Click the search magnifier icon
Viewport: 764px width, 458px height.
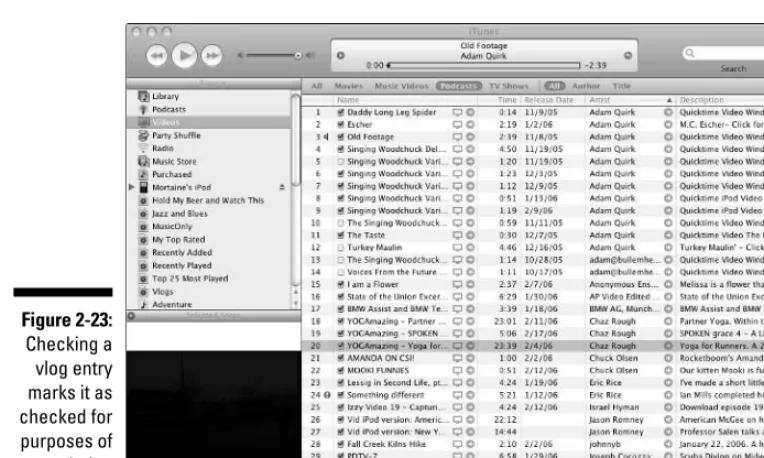689,53
